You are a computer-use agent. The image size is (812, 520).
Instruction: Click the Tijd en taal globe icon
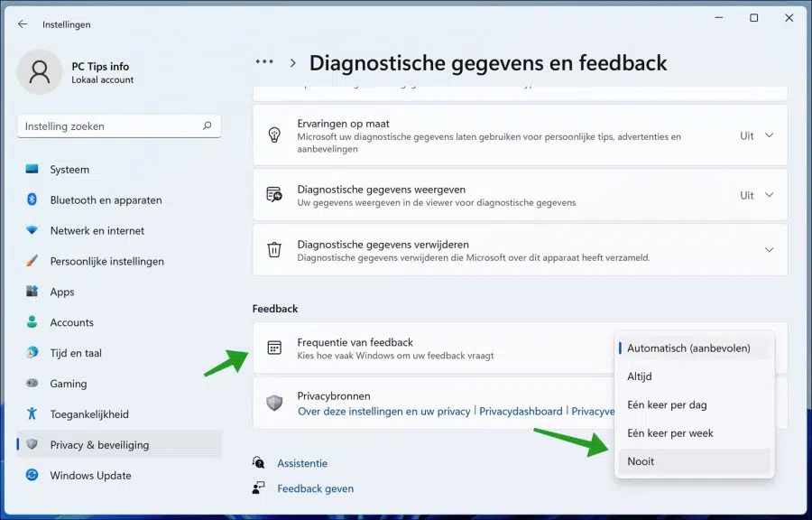point(32,352)
